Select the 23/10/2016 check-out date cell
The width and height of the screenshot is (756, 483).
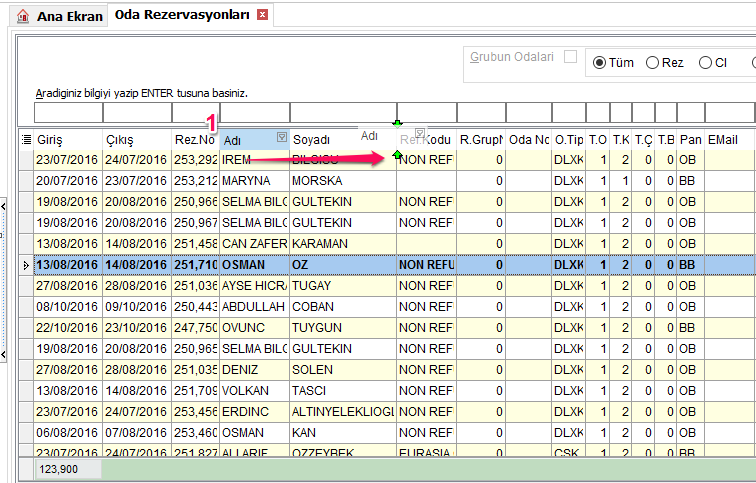point(137,328)
